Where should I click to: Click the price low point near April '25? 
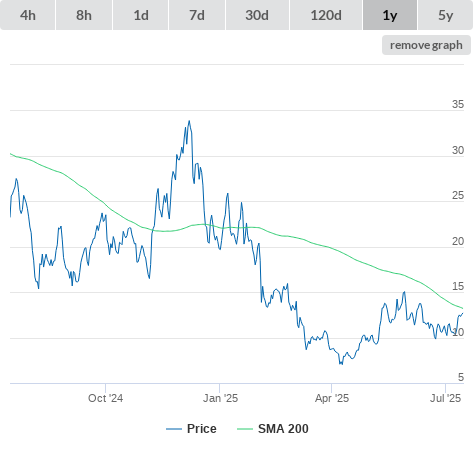341,364
